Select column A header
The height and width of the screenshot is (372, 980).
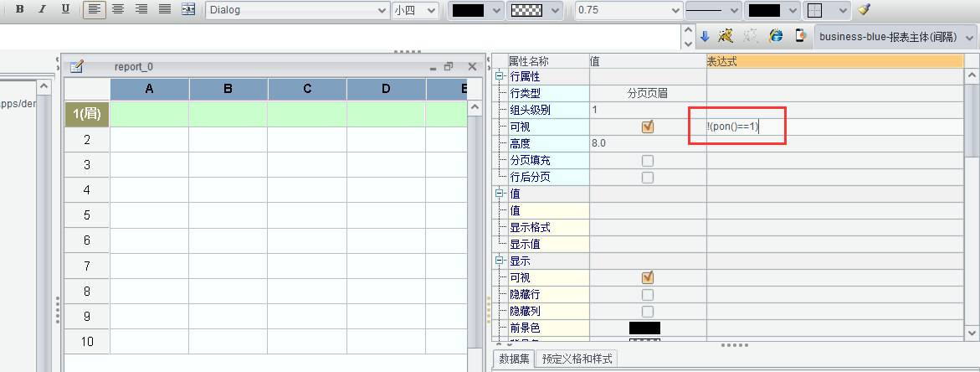149,89
